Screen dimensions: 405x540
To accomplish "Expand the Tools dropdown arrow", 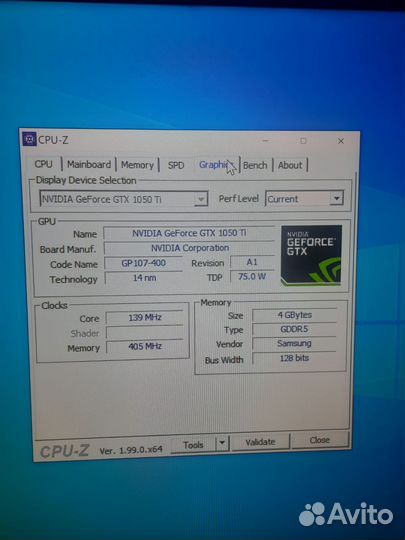I will pyautogui.click(x=222, y=443).
